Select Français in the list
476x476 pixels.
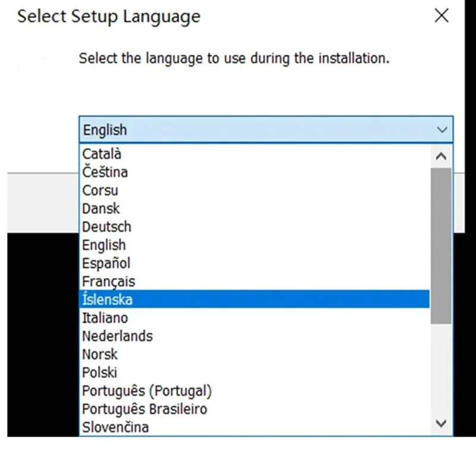[108, 281]
